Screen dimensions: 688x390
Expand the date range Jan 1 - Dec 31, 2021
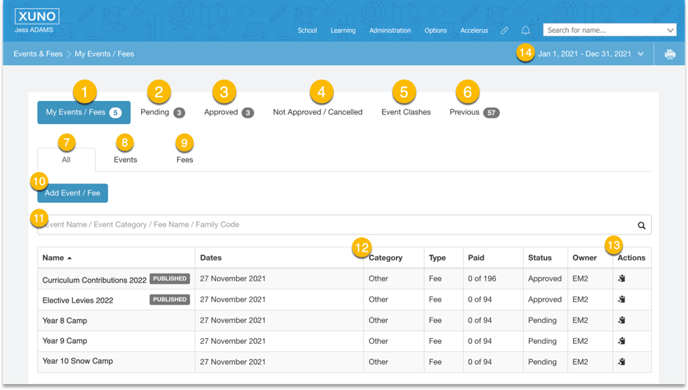(x=641, y=54)
